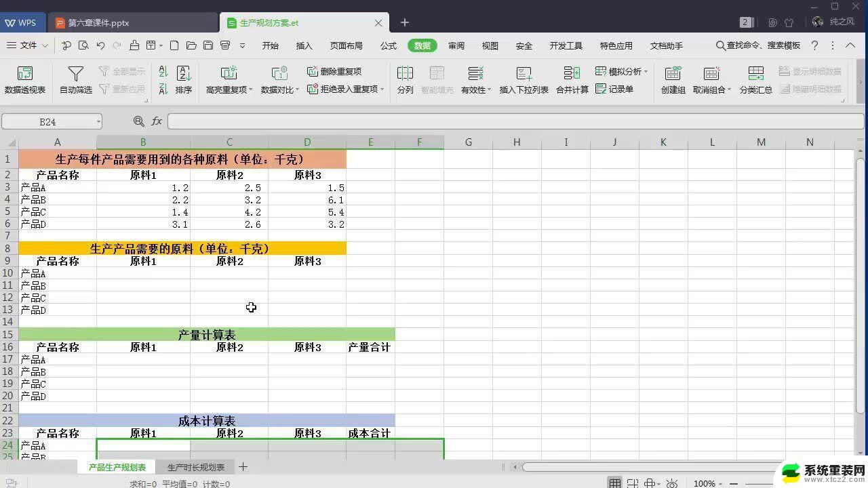Click the formula bar input field
Screen dimensions: 868x488
pyautogui.click(x=515, y=121)
